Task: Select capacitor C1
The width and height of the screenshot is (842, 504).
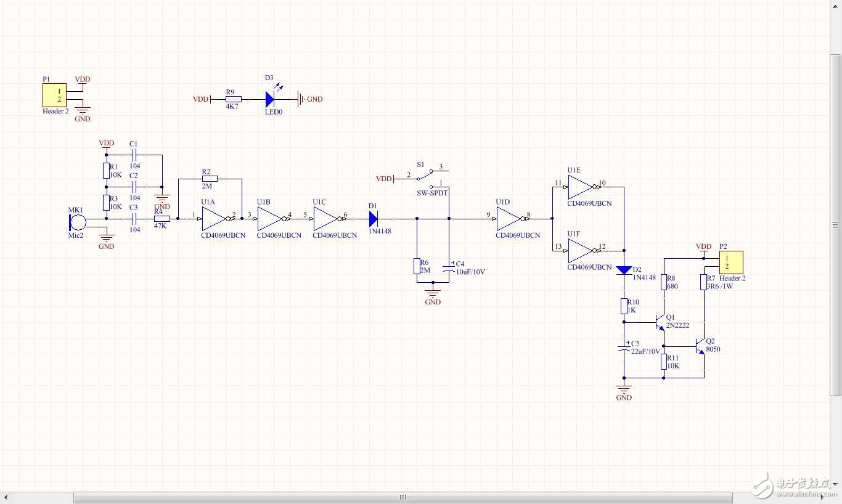Action: click(x=134, y=155)
